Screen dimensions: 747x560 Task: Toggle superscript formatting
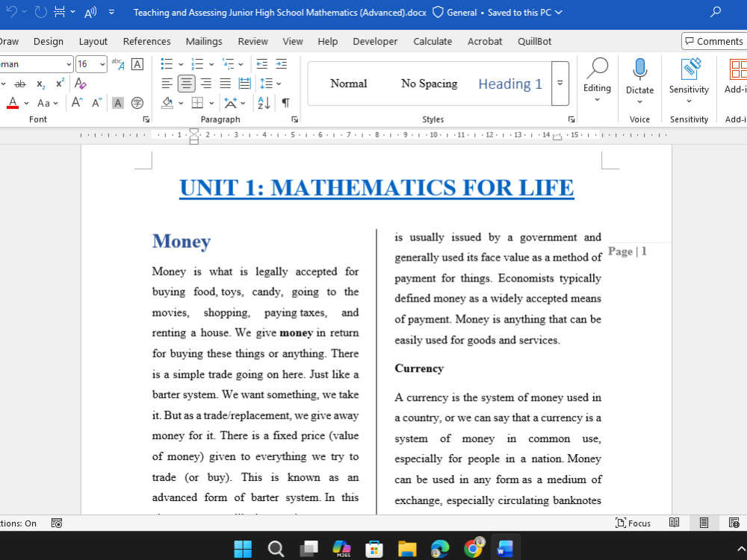(x=60, y=84)
